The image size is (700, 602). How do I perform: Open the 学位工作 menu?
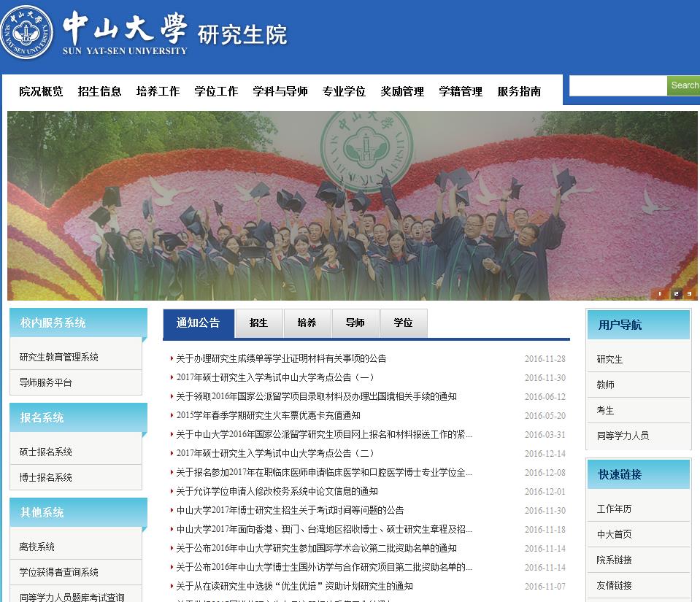pyautogui.click(x=217, y=91)
